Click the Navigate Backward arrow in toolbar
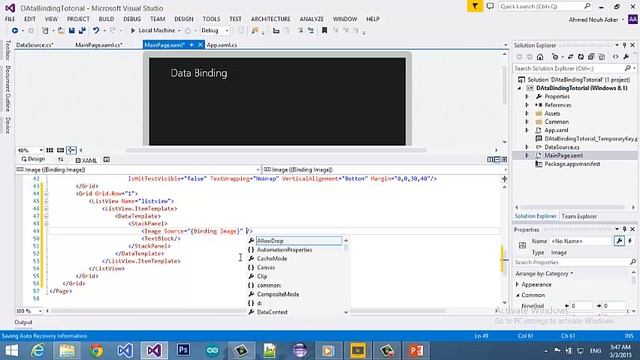 [x=15, y=31]
